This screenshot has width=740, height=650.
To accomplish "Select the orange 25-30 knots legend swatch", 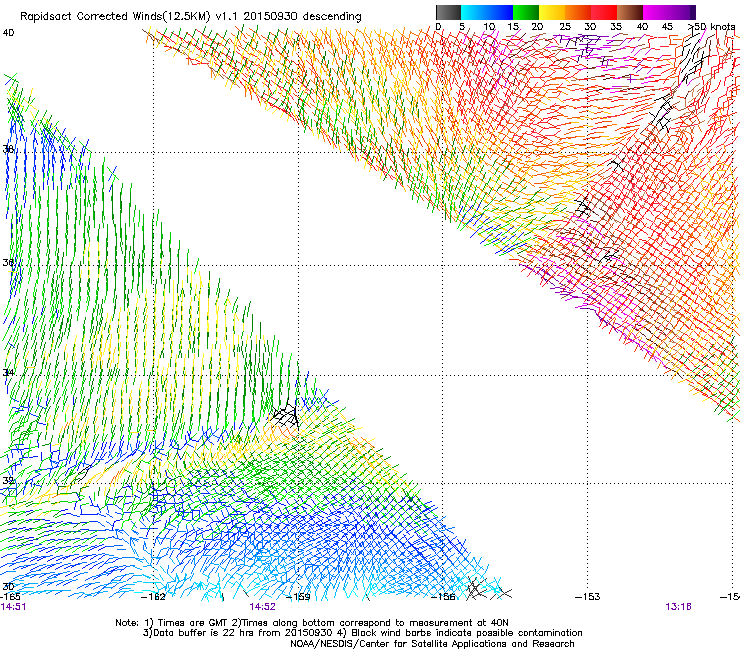I will [x=578, y=12].
